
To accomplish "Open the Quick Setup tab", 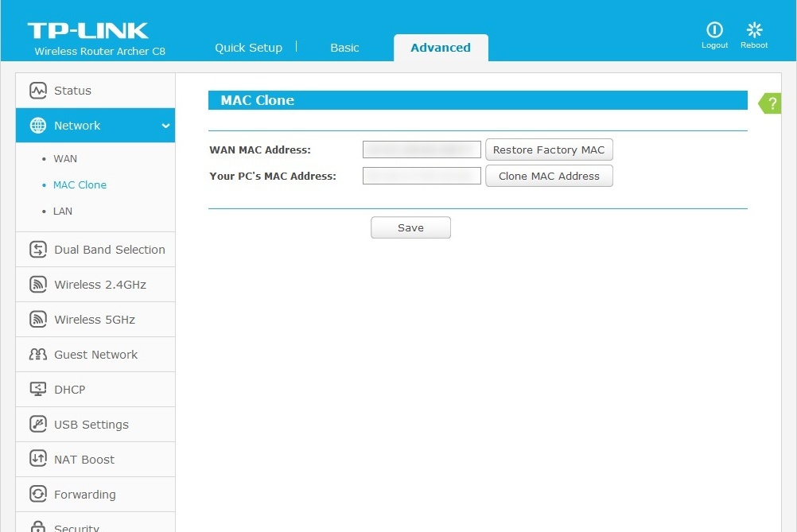I will pos(248,48).
